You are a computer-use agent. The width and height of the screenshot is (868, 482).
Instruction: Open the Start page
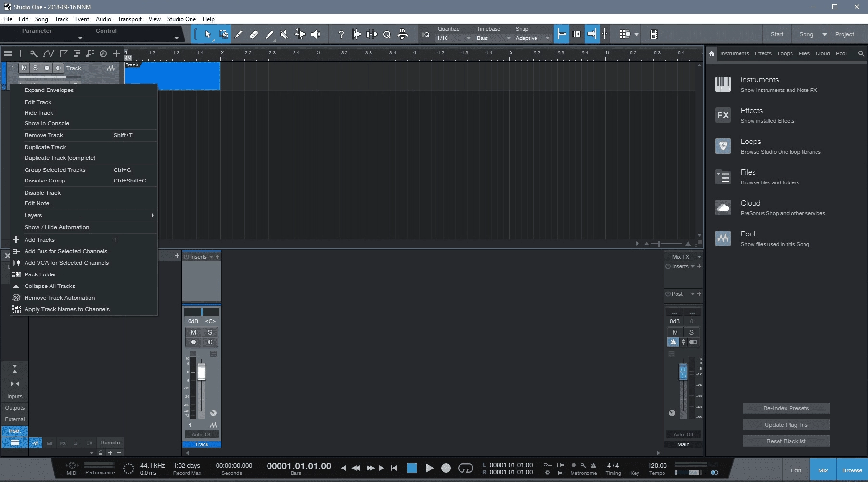pyautogui.click(x=777, y=34)
